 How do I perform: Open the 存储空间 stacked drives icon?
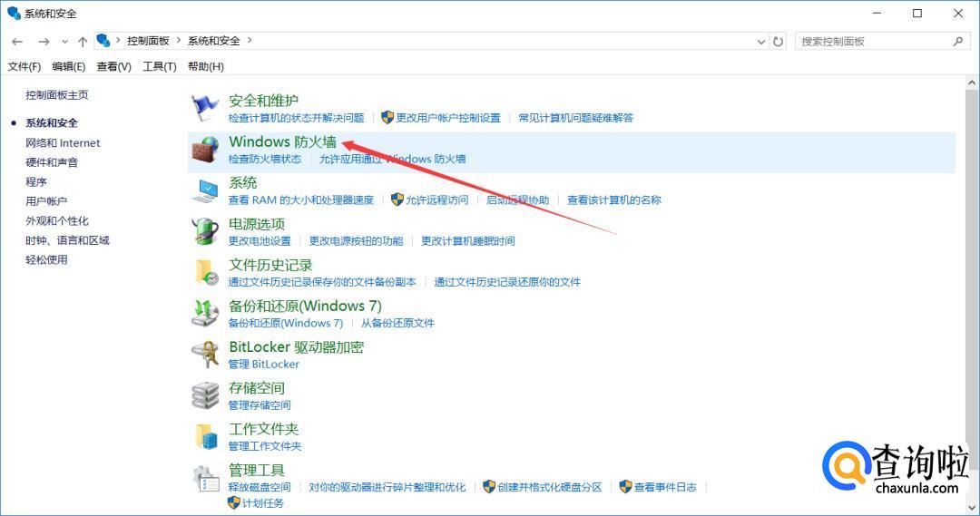tap(204, 395)
